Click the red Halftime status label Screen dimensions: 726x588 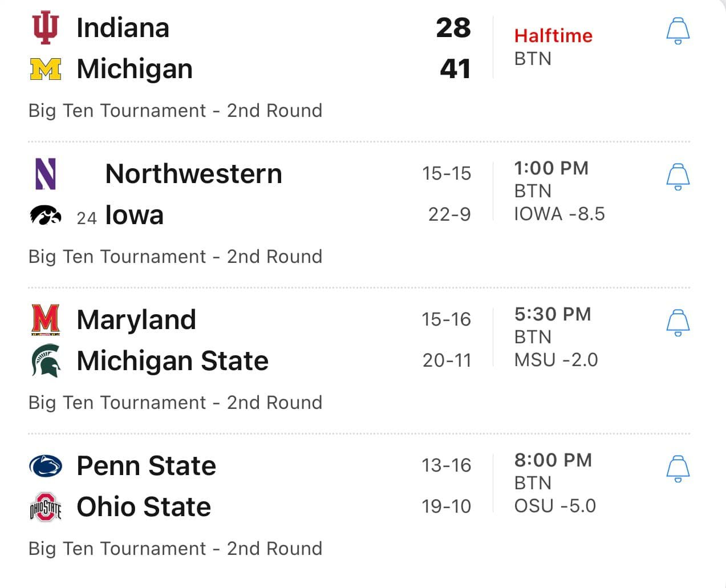[553, 36]
